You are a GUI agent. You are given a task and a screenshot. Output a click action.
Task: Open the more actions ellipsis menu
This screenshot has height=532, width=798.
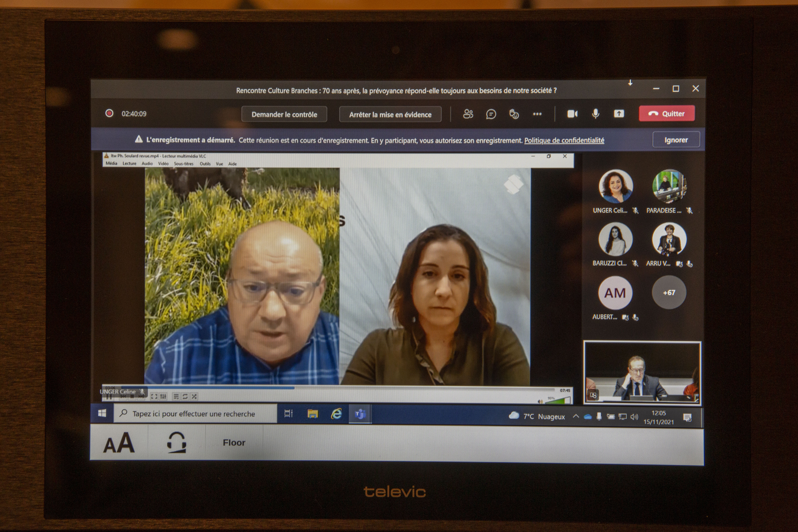(537, 114)
